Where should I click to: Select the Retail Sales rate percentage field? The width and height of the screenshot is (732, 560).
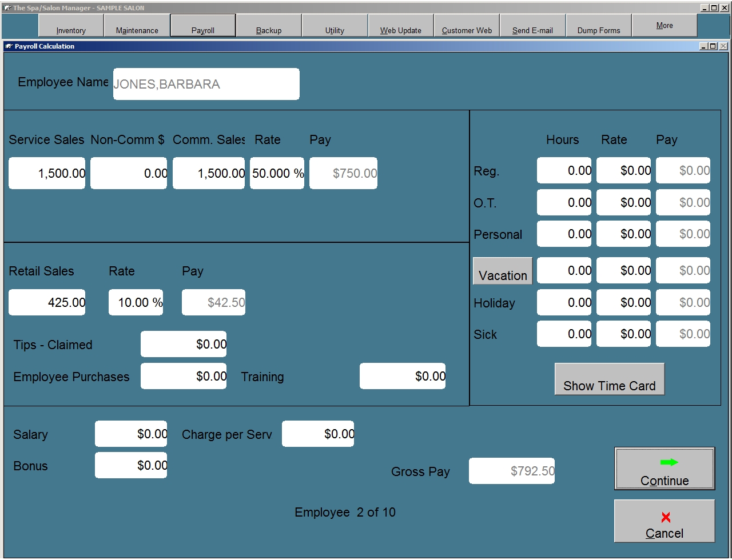pyautogui.click(x=136, y=302)
